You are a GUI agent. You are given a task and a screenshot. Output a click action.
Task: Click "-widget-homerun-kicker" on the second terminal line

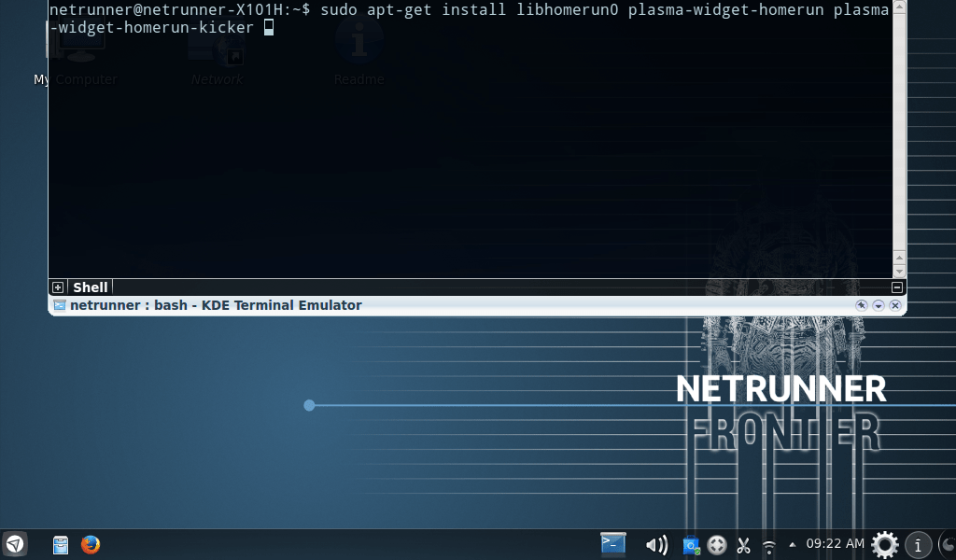pos(152,27)
